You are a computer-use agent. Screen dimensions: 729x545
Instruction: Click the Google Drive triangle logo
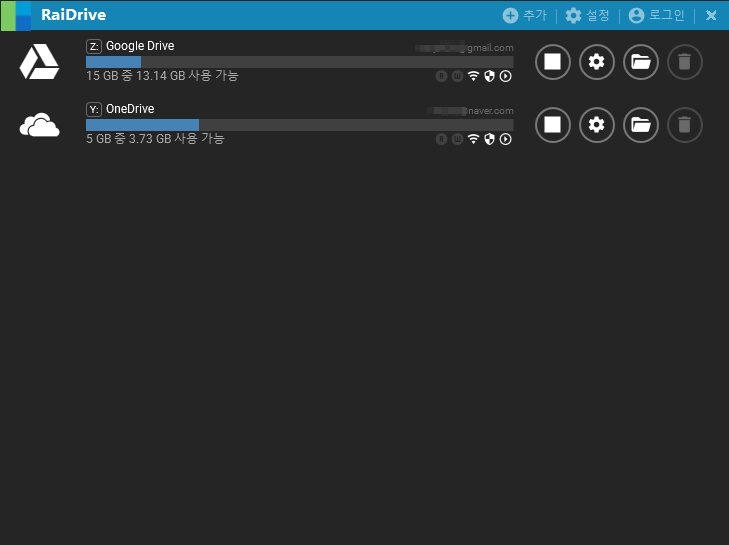[39, 61]
